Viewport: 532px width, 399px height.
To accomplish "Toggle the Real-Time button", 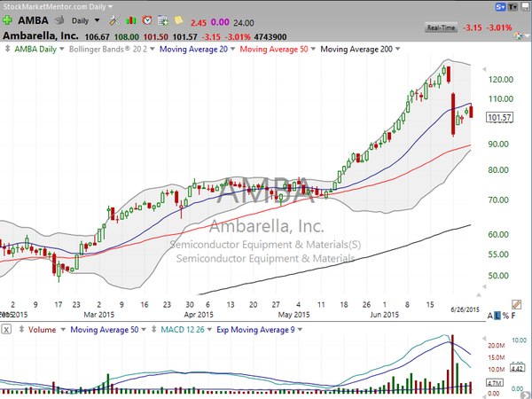I will point(441,27).
